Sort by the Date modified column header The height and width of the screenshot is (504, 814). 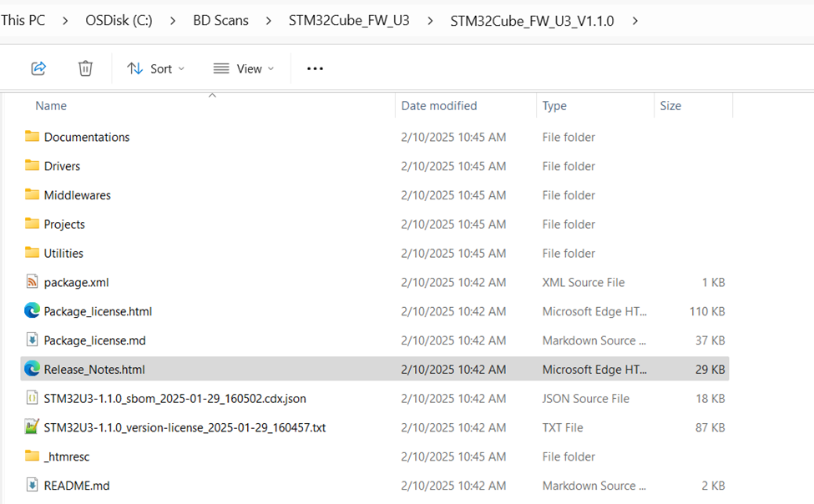(439, 106)
